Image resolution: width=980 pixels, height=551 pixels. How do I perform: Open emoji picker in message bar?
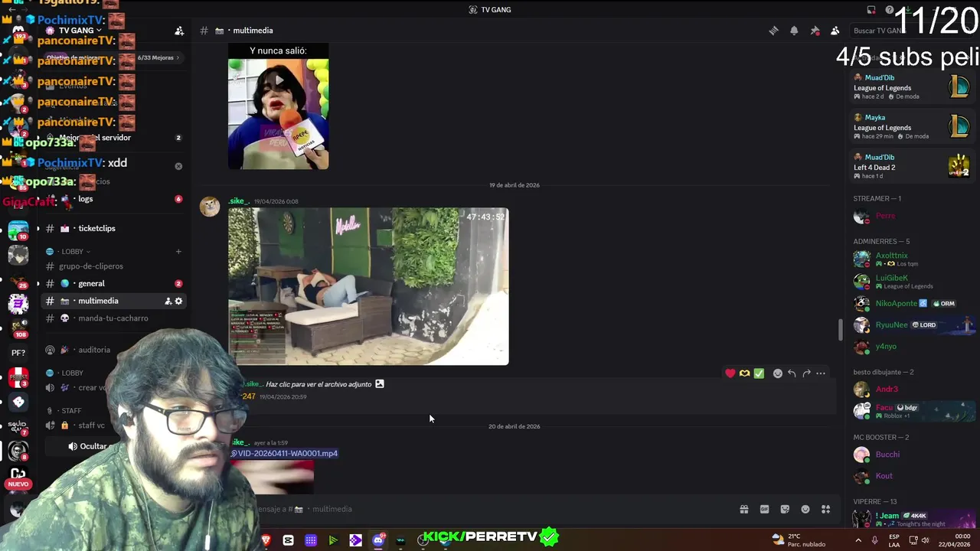pos(805,509)
